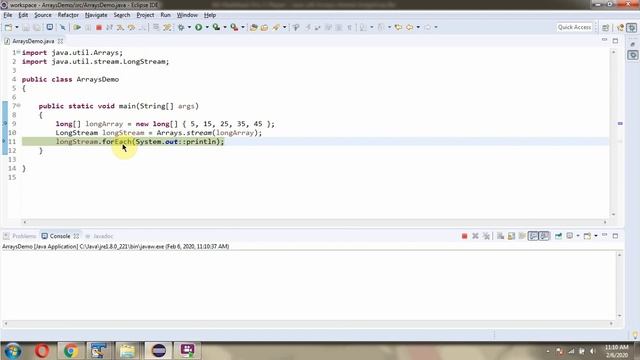Screen dimensions: 640x360
Task: Switch to the Problems tab
Action: 20,236
